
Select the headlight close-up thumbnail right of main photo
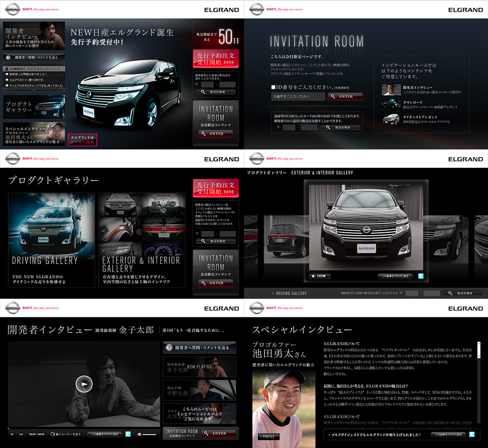tap(445, 239)
